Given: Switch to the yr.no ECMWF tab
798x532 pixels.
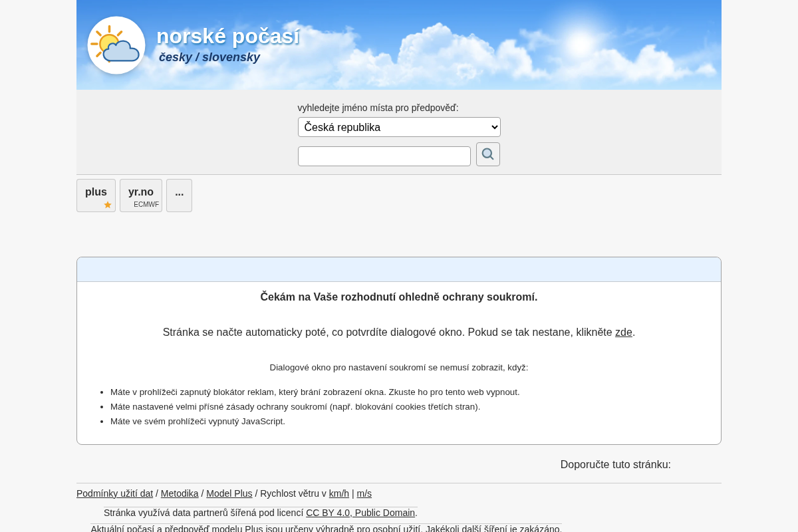Looking at the screenshot, I should click(x=141, y=196).
